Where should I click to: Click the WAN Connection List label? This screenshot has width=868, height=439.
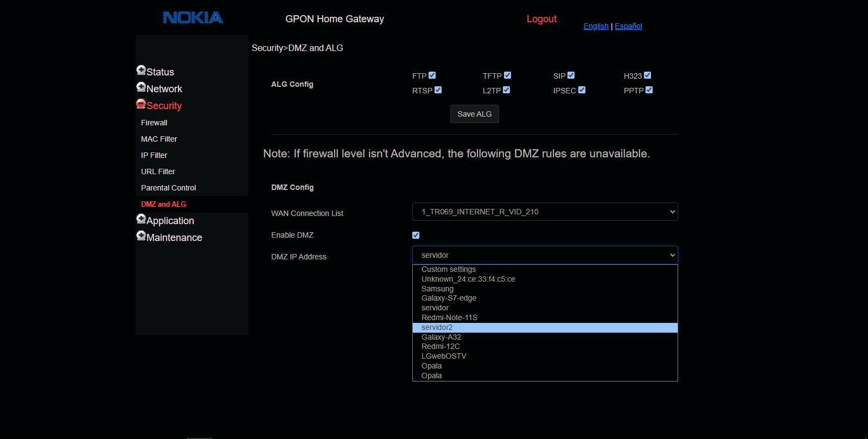(307, 213)
